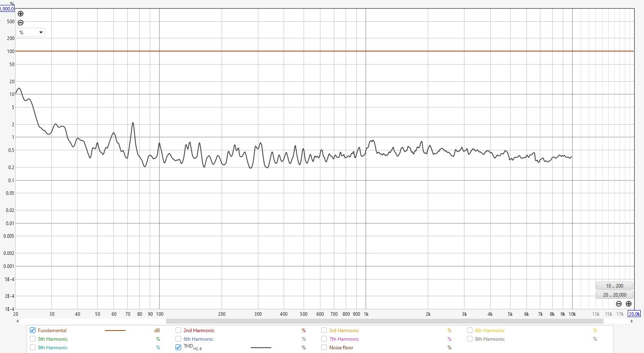Enable the 6th Harmonic checkbox
This screenshot has height=353, width=644.
click(x=178, y=339)
